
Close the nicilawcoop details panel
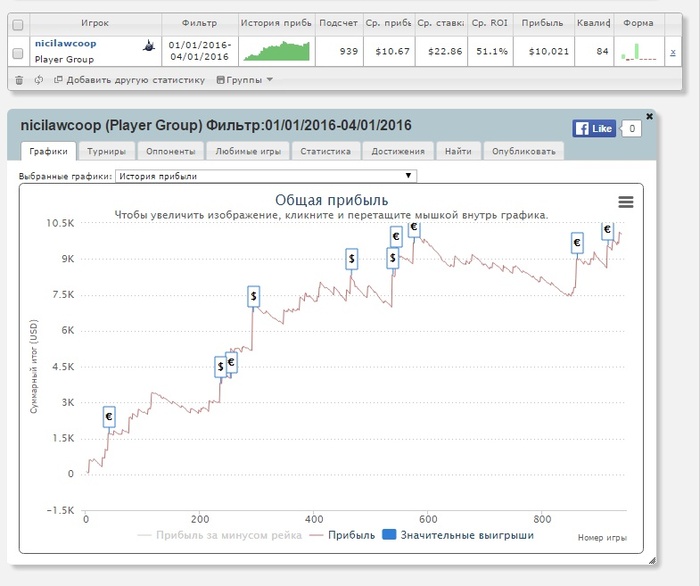pos(650,116)
